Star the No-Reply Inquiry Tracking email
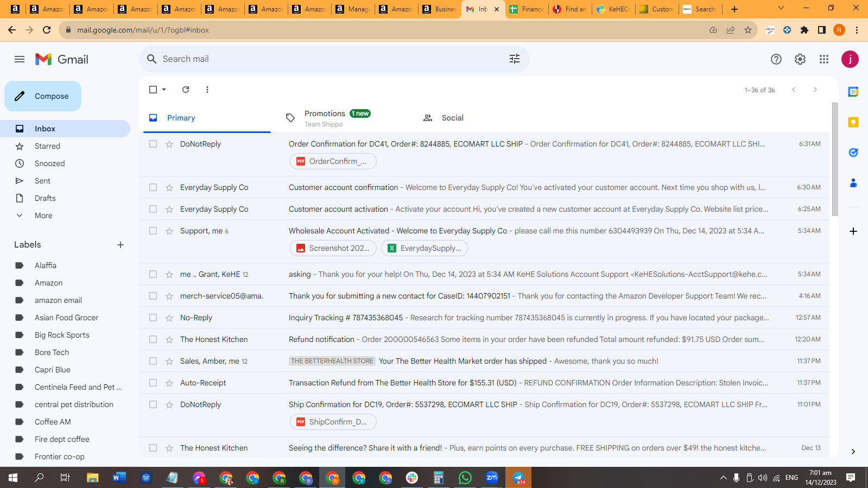The height and width of the screenshot is (488, 868). coord(169,318)
